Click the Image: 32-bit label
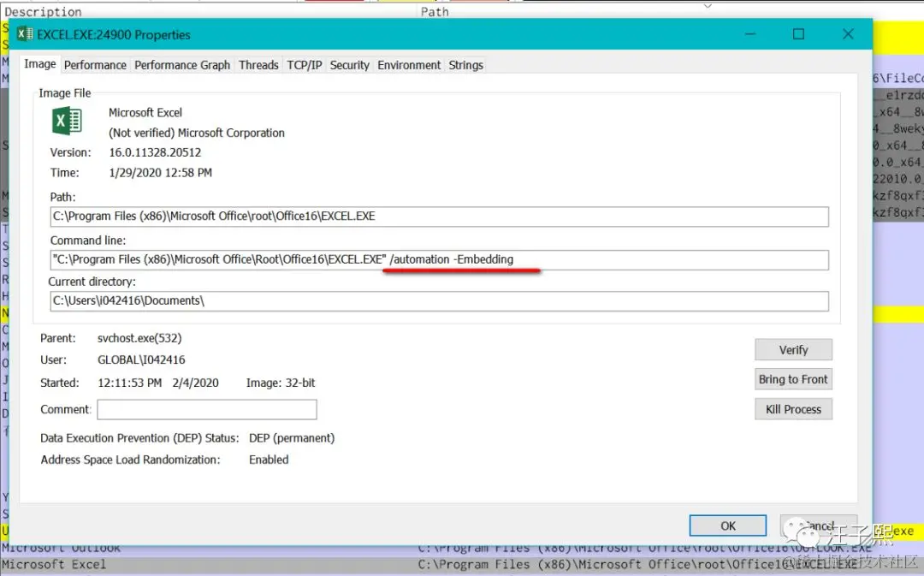Viewport: 924px width, 576px height. point(281,383)
